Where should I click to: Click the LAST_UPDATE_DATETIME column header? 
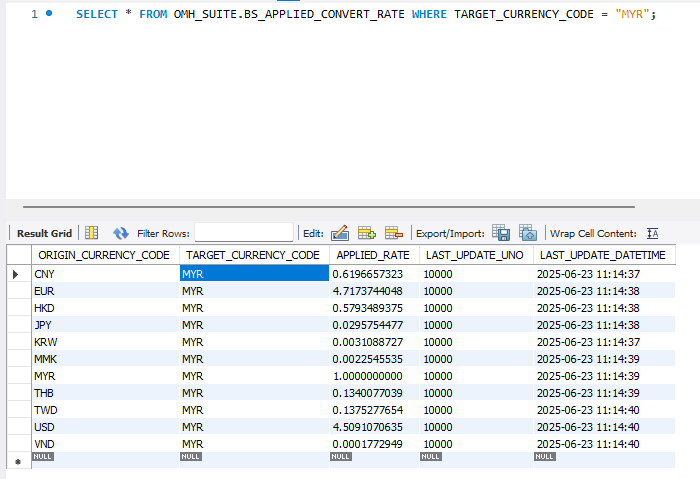point(602,255)
